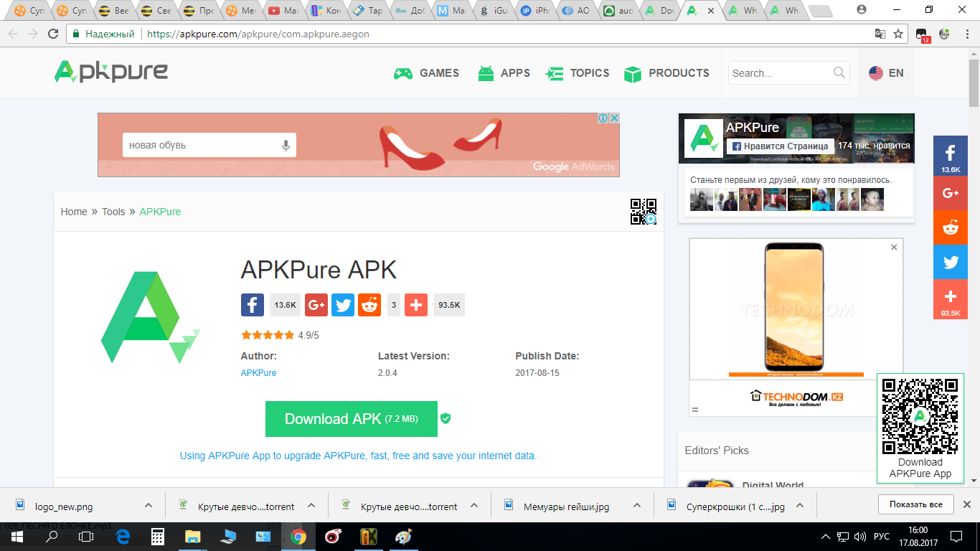This screenshot has height=551, width=980.
Task: Click the extension icon with badge 12
Action: click(x=923, y=34)
